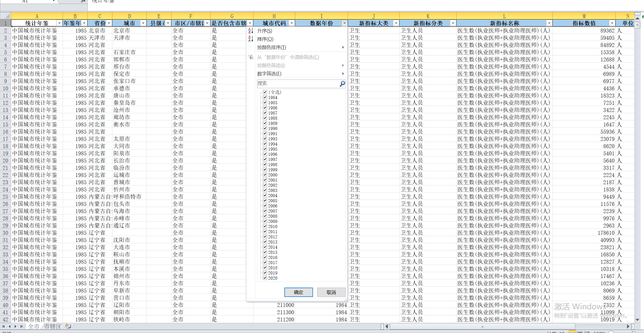
Task: Uncheck the 1985 year checkbox
Action: point(265,103)
